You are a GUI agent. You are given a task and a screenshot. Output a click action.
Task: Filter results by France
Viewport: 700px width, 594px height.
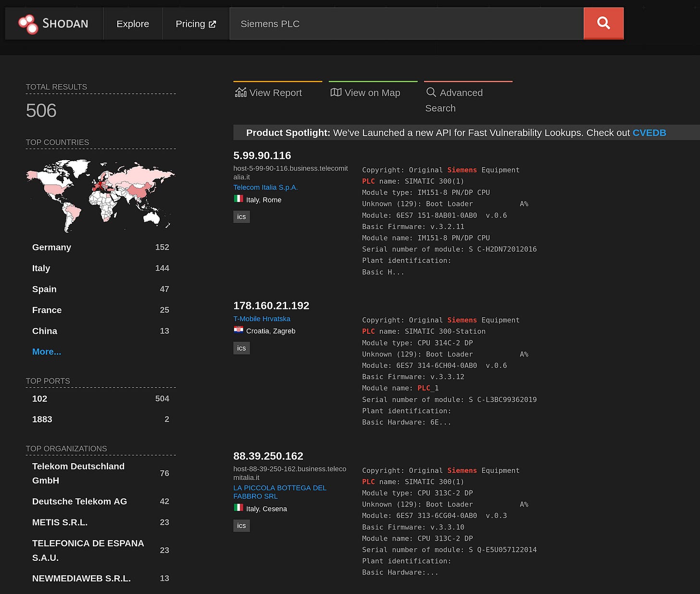100,310
